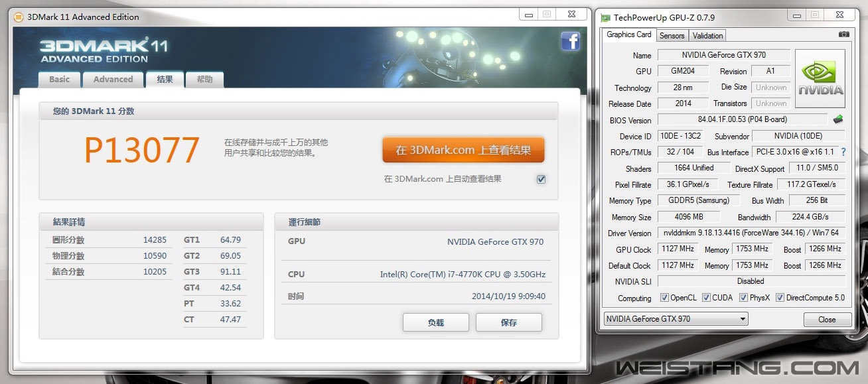Click the 保存 button
Image resolution: width=868 pixels, height=384 pixels.
coord(508,322)
